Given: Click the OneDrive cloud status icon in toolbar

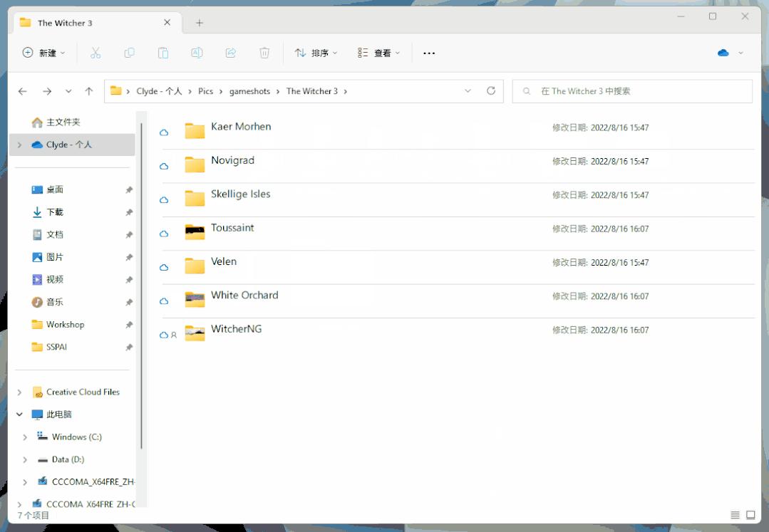Looking at the screenshot, I should pos(723,53).
